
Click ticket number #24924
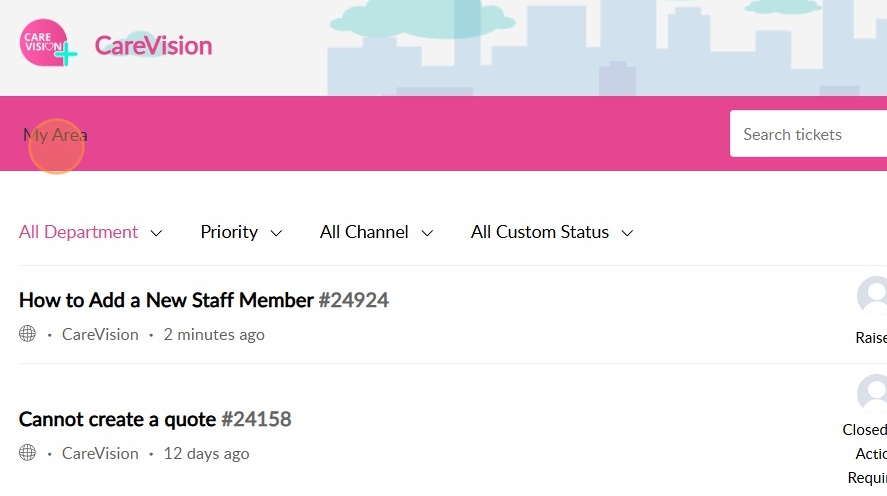pos(354,300)
